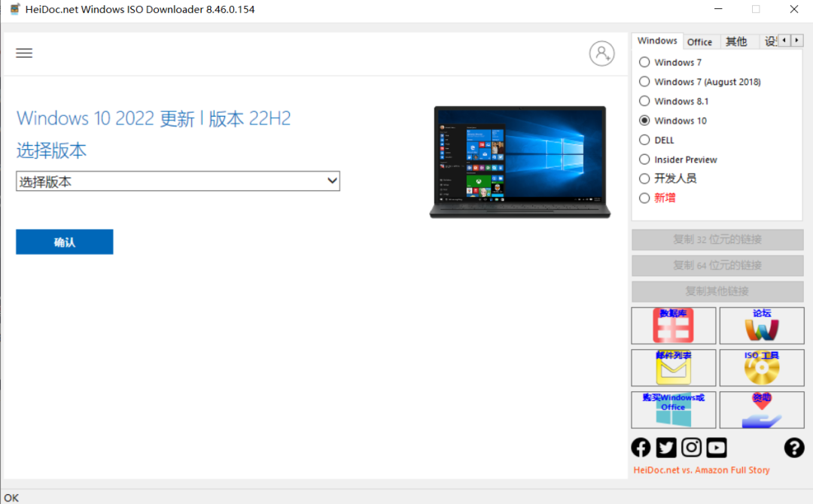Select the Insider Preview radio button

point(644,159)
